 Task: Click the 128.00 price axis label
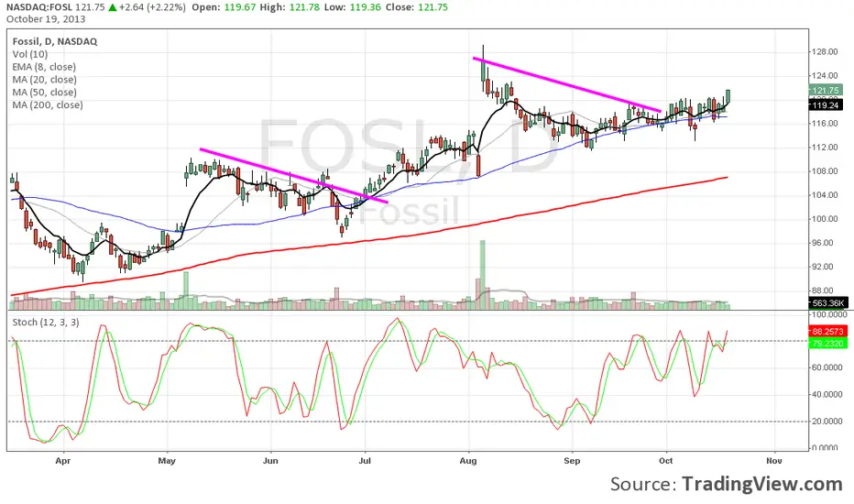point(825,51)
